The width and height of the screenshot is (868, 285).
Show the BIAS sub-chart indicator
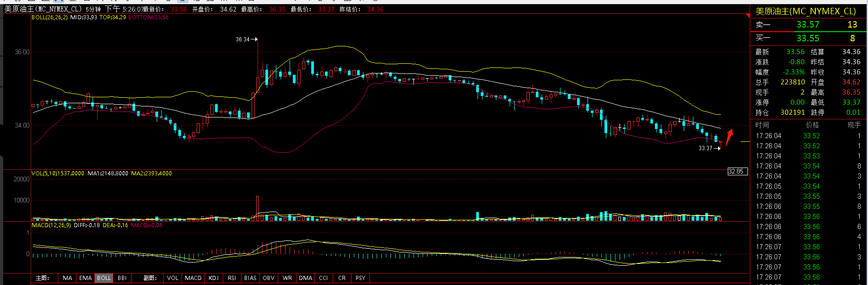coord(250,278)
